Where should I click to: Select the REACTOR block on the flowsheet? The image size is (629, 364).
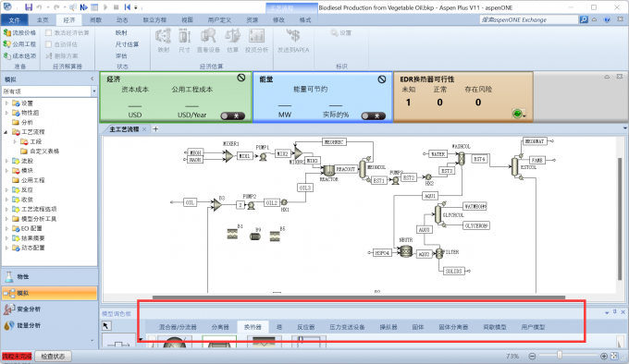click(x=329, y=171)
